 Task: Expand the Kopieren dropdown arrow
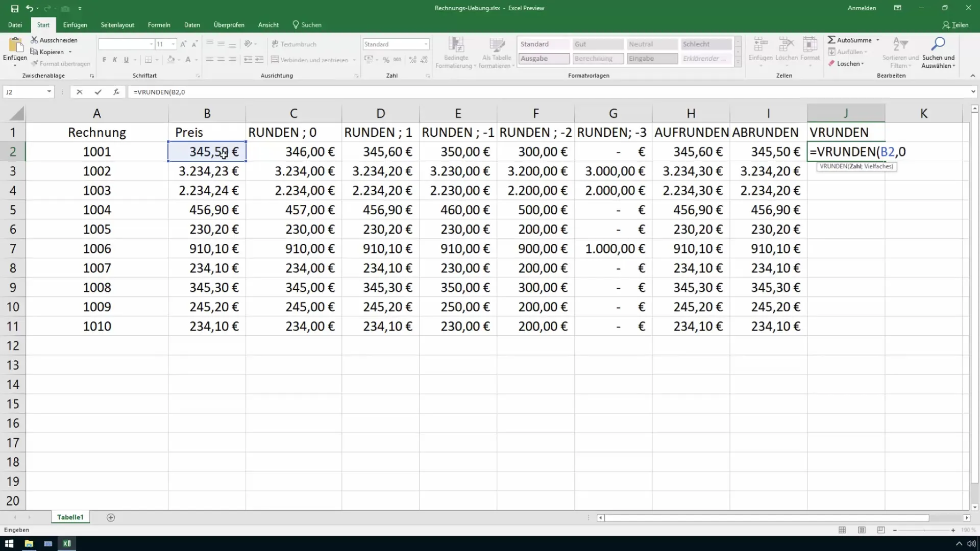(x=70, y=52)
